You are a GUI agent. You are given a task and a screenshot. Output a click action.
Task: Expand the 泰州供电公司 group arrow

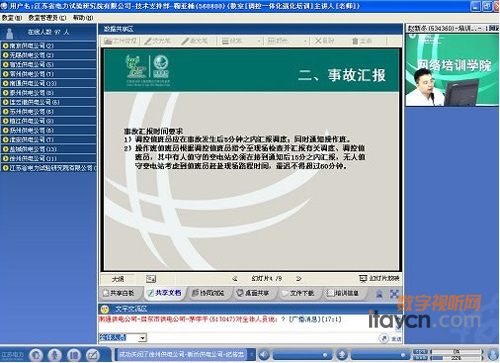click(x=5, y=93)
